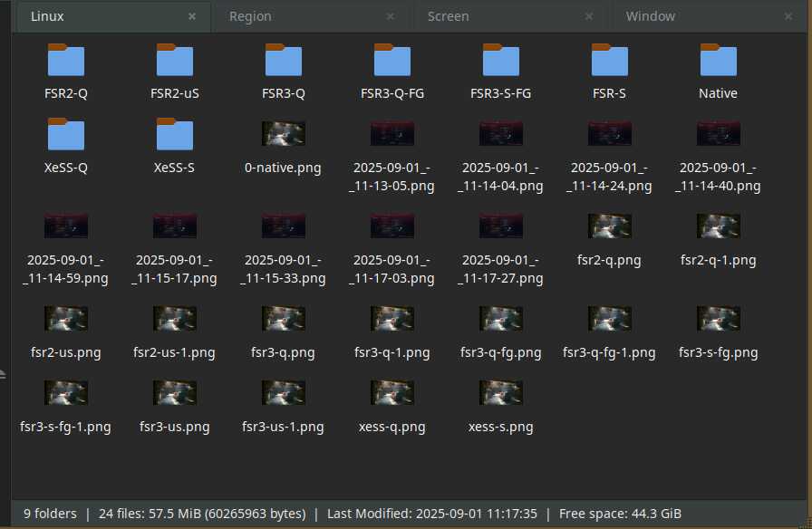This screenshot has height=529, width=812.
Task: Select the fsr2-q.png thumbnail
Action: [610, 226]
